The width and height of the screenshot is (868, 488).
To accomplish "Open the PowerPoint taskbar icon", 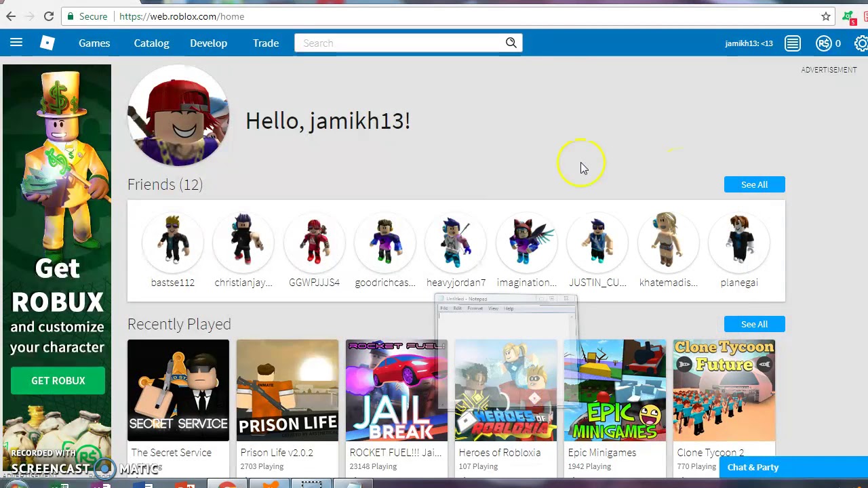I will tap(185, 484).
